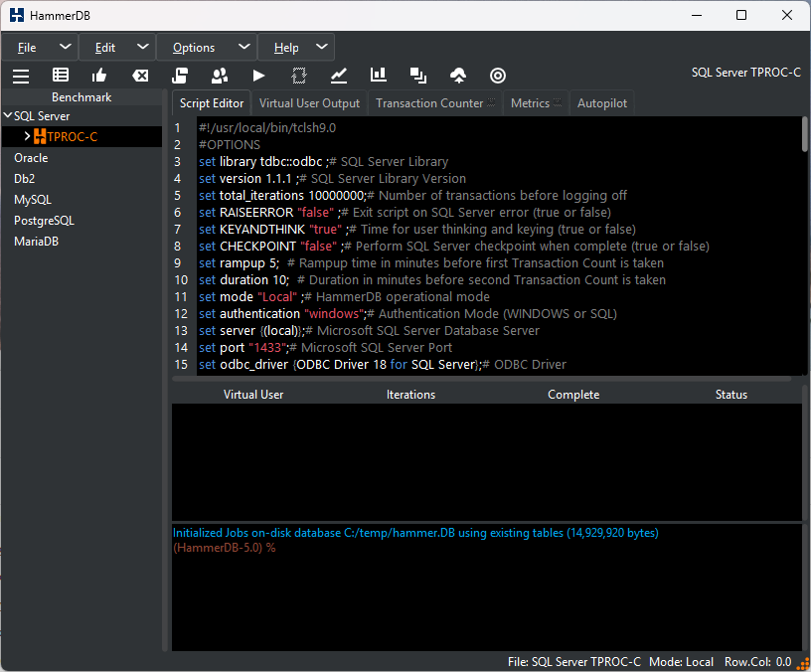Click the overlapping squares mode icon

[x=417, y=76]
